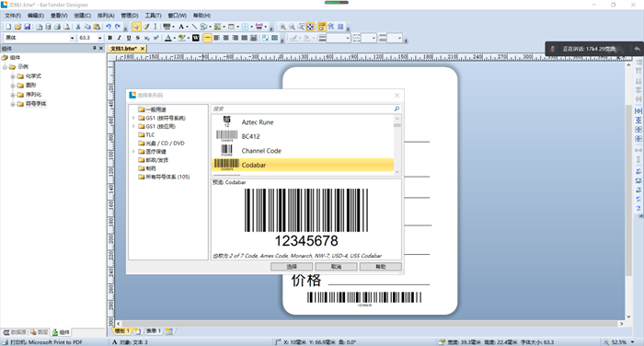The image size is (644, 346).
Task: Toggle Italic text formatting
Action: point(119,38)
